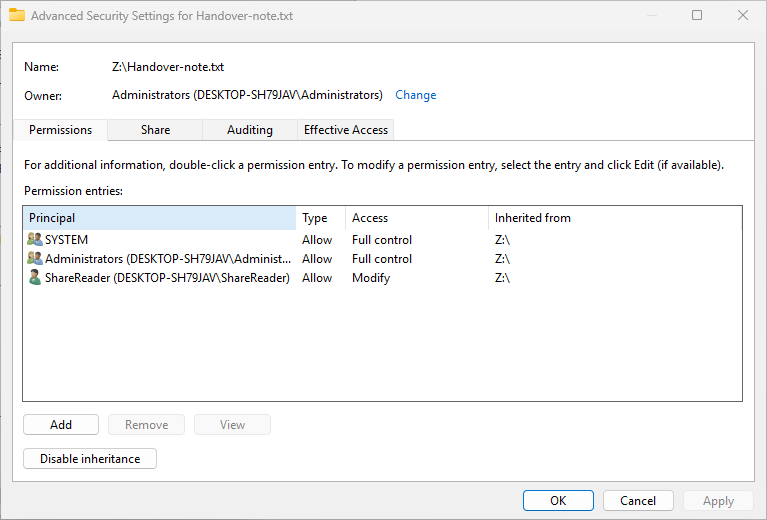Screen dimensions: 767x520
Task: Close the Advanced Security Settings window
Action: (x=743, y=15)
